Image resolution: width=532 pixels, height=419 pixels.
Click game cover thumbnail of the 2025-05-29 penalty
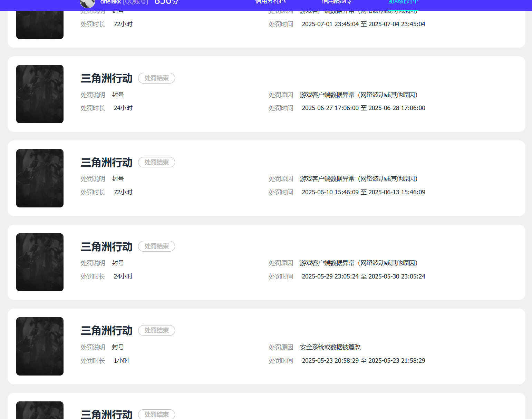pos(40,262)
